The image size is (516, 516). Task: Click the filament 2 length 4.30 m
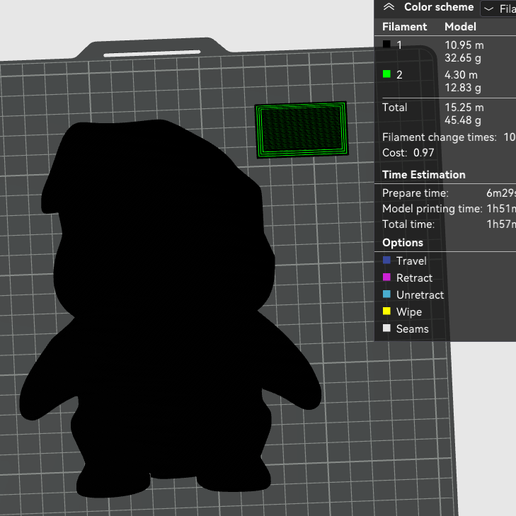pyautogui.click(x=461, y=75)
